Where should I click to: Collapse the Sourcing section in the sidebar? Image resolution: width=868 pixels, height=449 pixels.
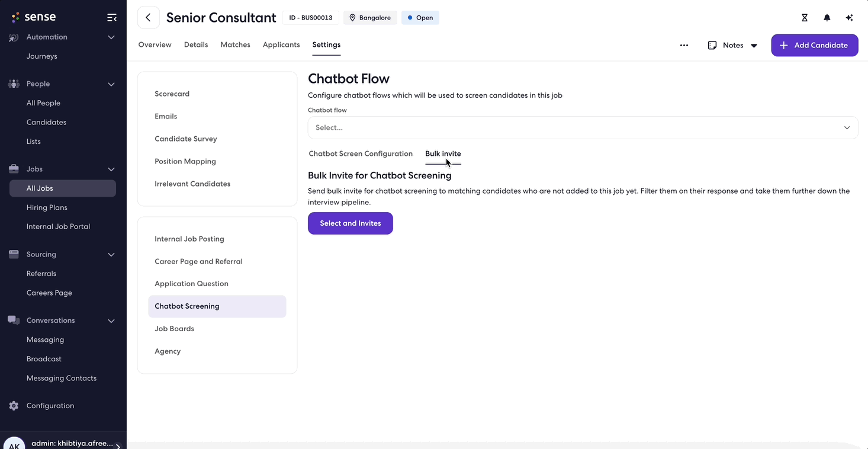click(111, 255)
